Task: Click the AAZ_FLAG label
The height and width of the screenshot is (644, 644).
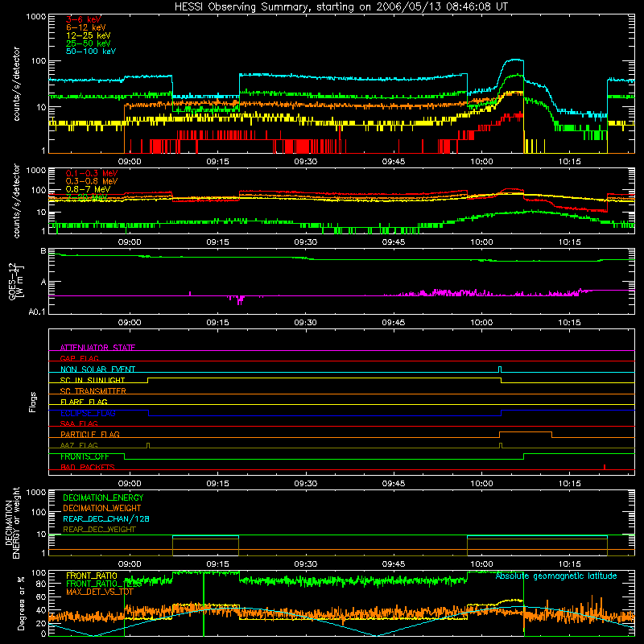Action: (79, 445)
